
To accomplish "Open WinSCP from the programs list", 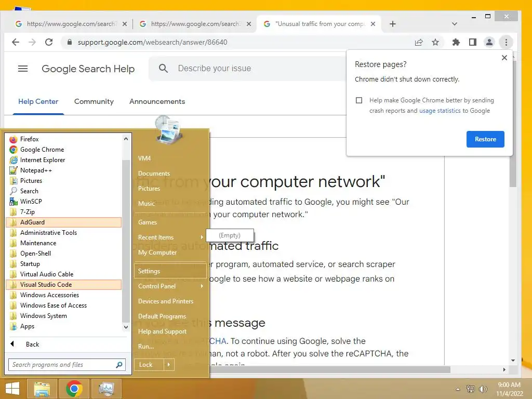I will pos(64,202).
